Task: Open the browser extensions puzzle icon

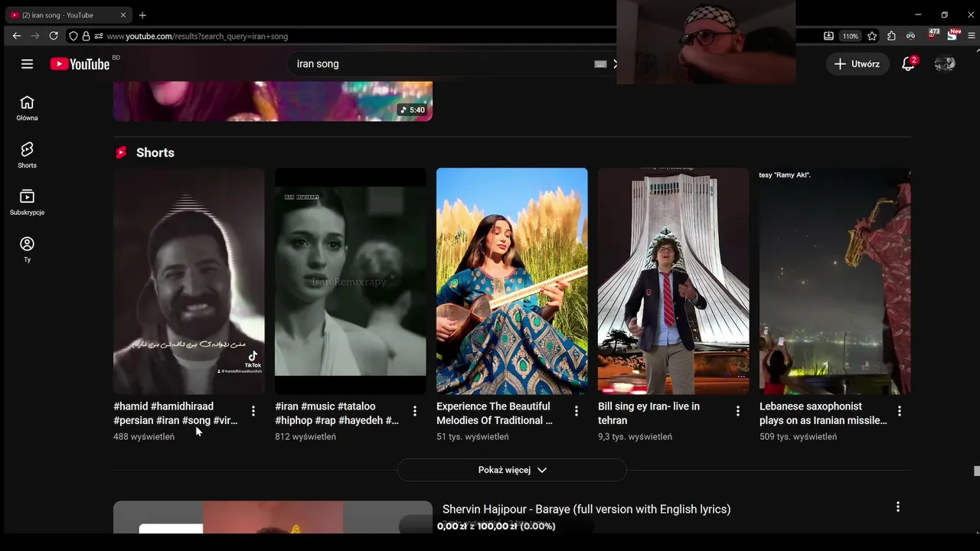Action: pos(891,36)
